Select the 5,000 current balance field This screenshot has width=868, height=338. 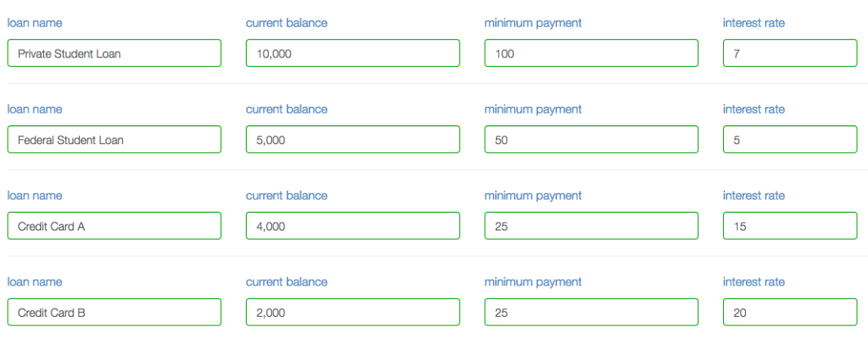(x=353, y=140)
